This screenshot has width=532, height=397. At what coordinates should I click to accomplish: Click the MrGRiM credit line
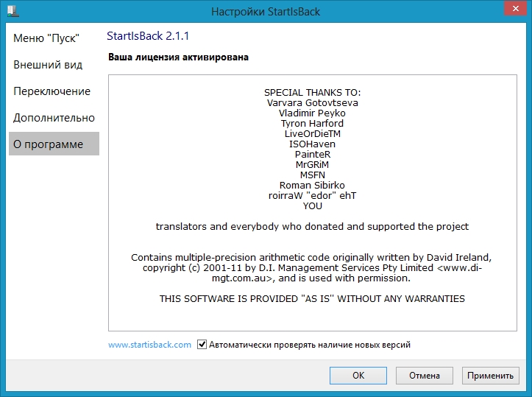[x=312, y=164]
